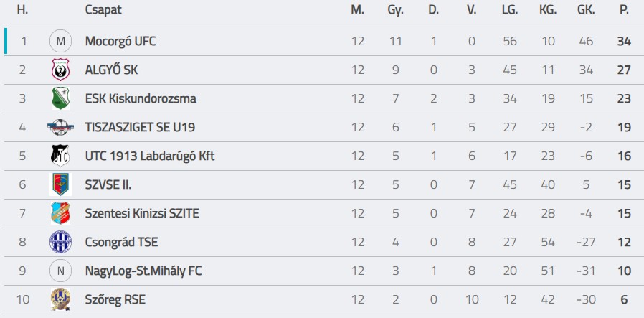Open TISZASZIGET SE U19 team name
The width and height of the screenshot is (644, 318).
click(140, 127)
